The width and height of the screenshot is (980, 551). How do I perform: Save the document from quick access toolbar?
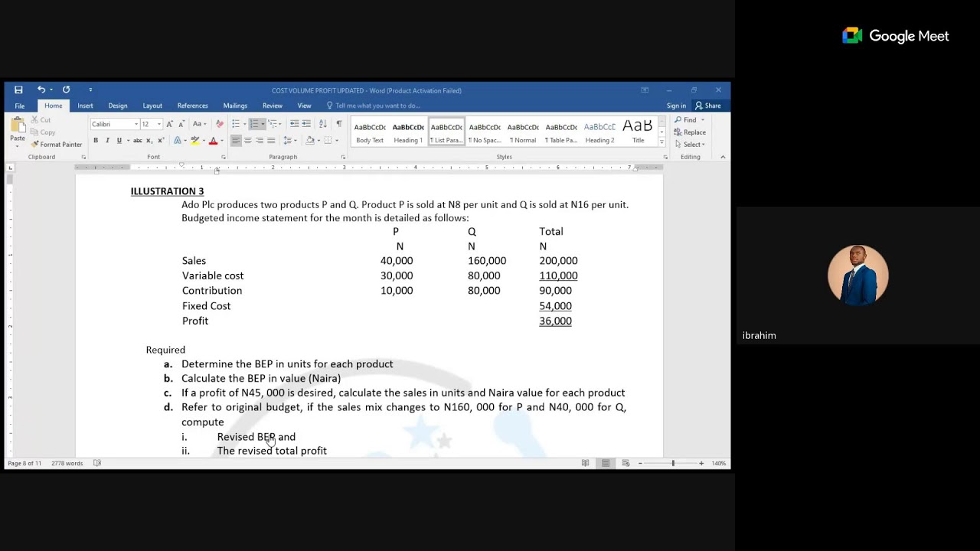click(x=18, y=90)
